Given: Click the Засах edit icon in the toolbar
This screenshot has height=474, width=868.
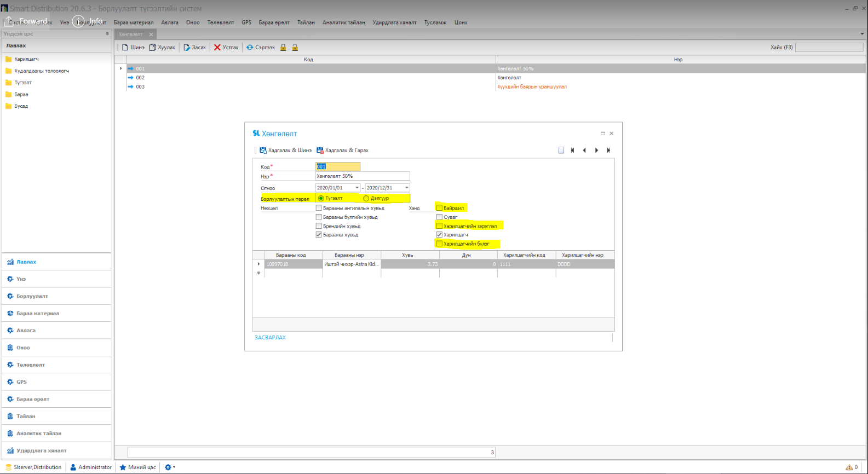Looking at the screenshot, I should point(187,48).
